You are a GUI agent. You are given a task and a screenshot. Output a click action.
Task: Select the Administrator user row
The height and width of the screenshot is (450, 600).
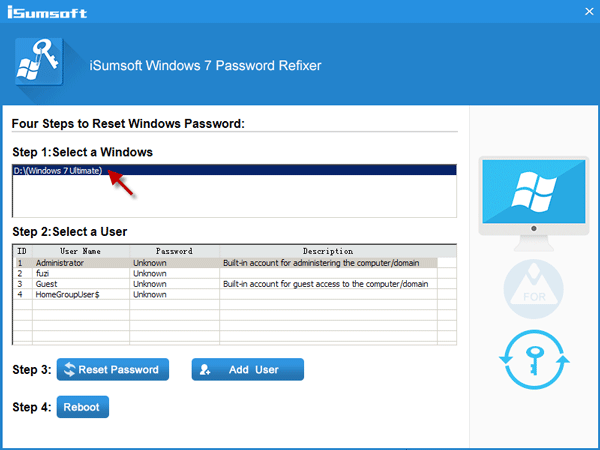pyautogui.click(x=226, y=263)
